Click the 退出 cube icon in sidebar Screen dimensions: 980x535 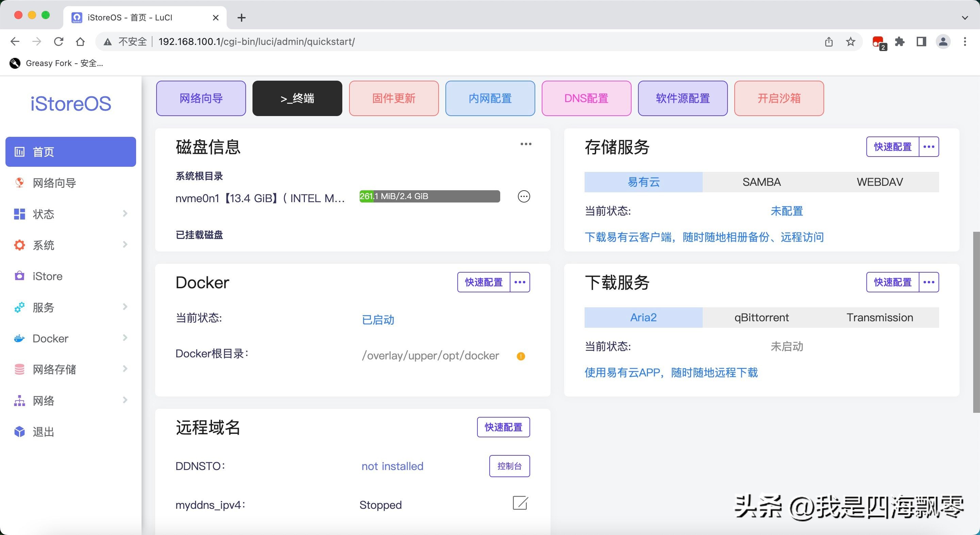click(x=19, y=432)
